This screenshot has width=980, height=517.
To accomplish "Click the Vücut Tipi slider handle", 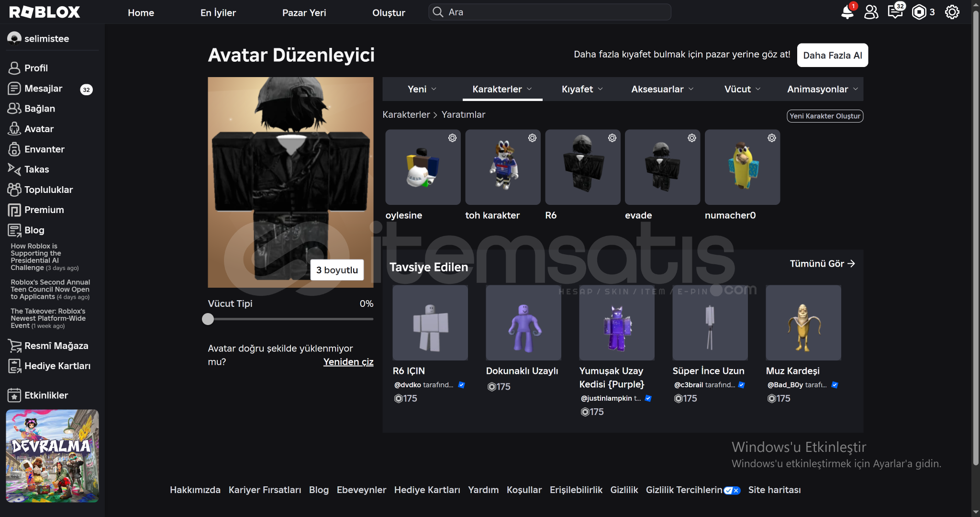I will pyautogui.click(x=208, y=319).
